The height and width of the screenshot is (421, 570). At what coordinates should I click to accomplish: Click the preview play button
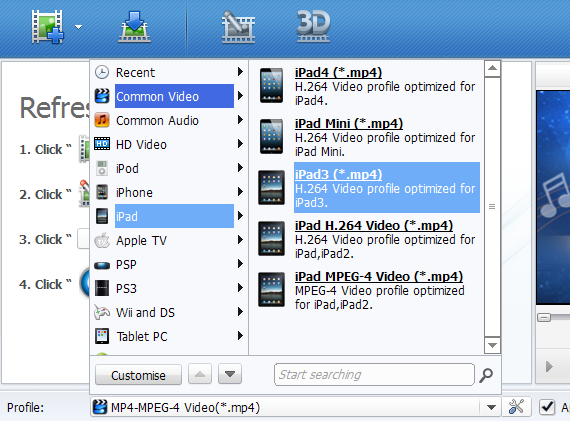tap(549, 366)
